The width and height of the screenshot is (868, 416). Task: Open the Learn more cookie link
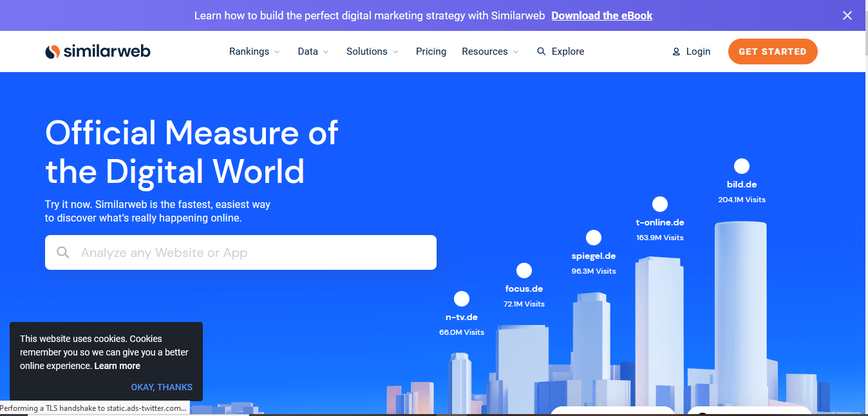tap(117, 366)
